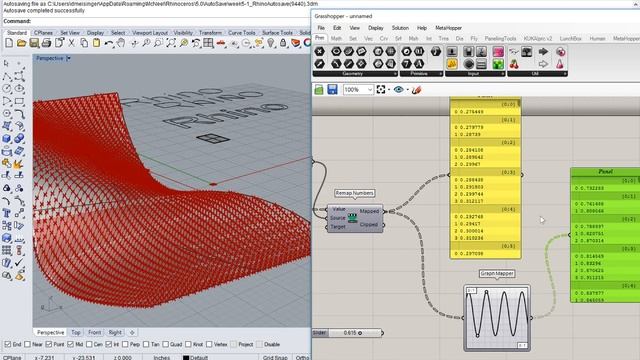This screenshot has width=640, height=360.
Task: Open the 100% zoom dropdown in Grasshopper
Action: pyautogui.click(x=370, y=90)
